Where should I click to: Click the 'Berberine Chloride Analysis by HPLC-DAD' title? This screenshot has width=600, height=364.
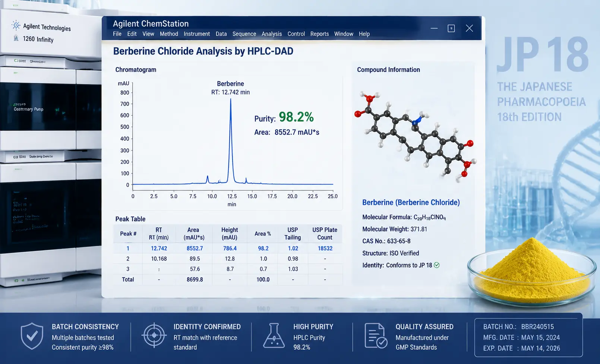[203, 51]
